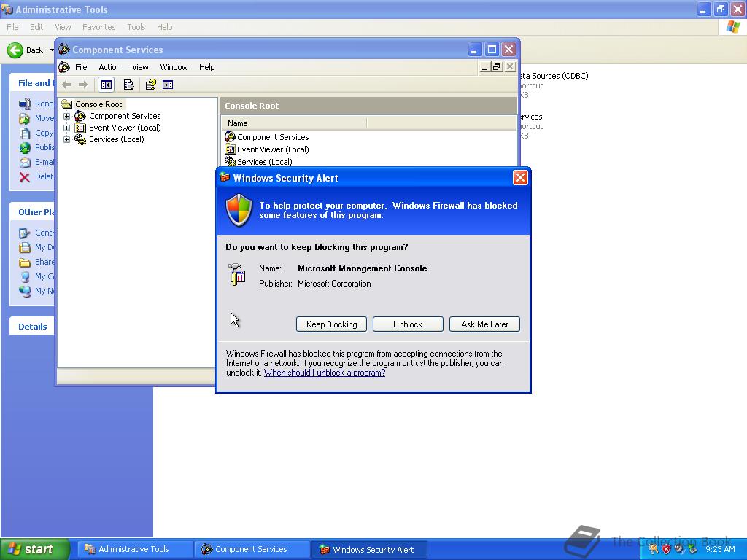Click the Component Services title bar icon
747x560 pixels.
pos(64,50)
